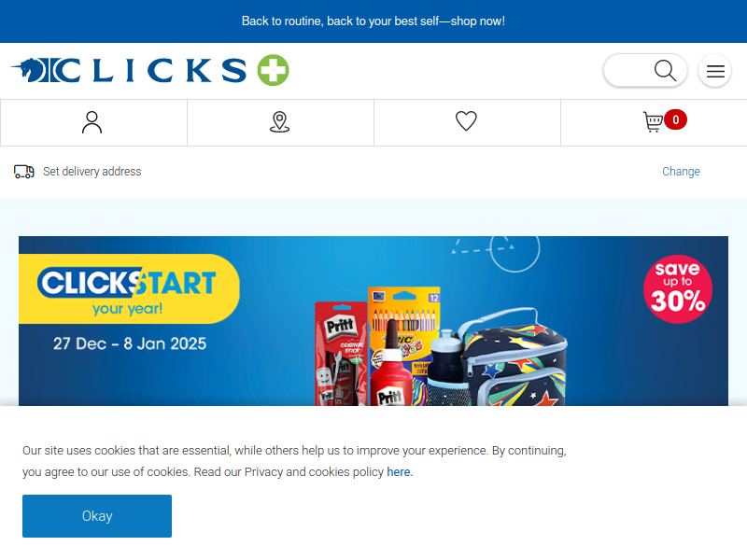Click the Okay cookie button
Image resolution: width=747 pixels, height=560 pixels.
(97, 516)
